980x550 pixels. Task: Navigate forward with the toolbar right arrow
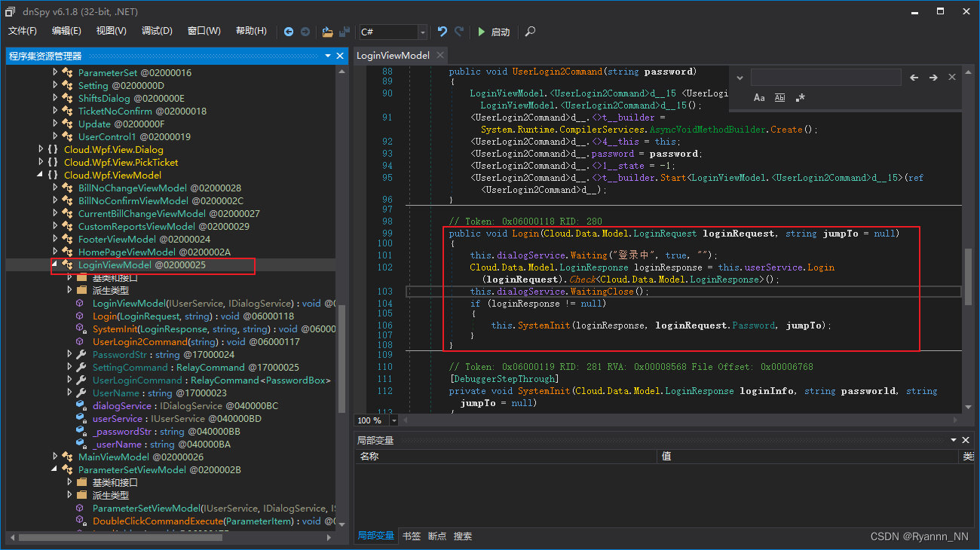[305, 32]
